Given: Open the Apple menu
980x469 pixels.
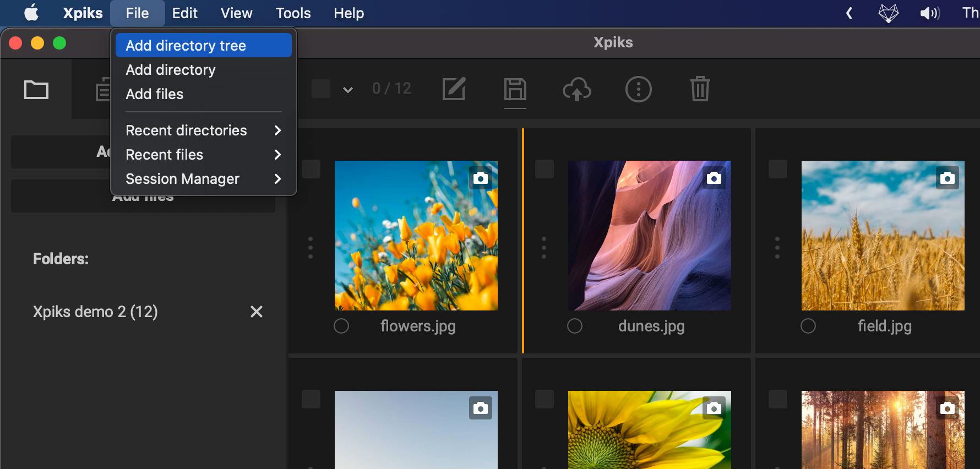Looking at the screenshot, I should click(32, 13).
